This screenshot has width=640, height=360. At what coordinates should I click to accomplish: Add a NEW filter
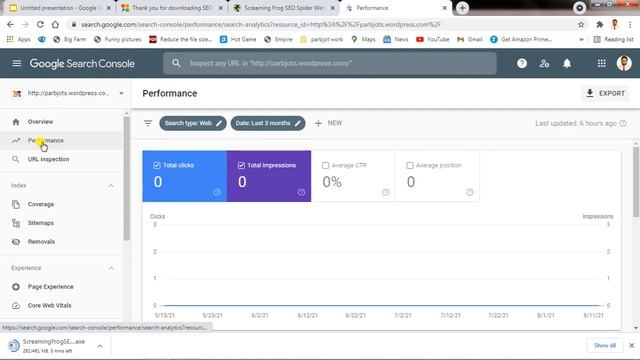tap(329, 123)
